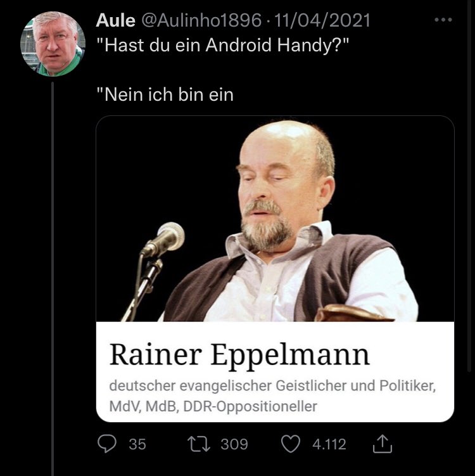This screenshot has height=476, width=475.
Task: Click the tweet text "Hast du ein Android Handy?"
Action: coord(223,45)
